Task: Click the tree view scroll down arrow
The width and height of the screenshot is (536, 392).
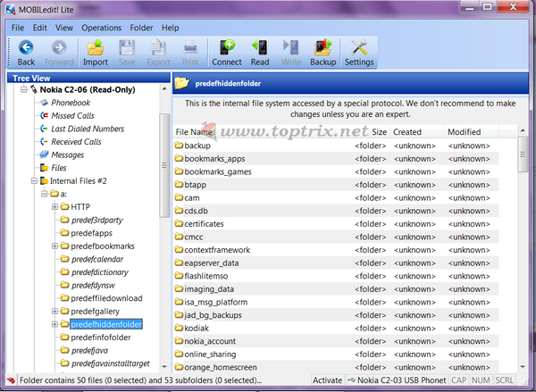Action: pyautogui.click(x=164, y=367)
